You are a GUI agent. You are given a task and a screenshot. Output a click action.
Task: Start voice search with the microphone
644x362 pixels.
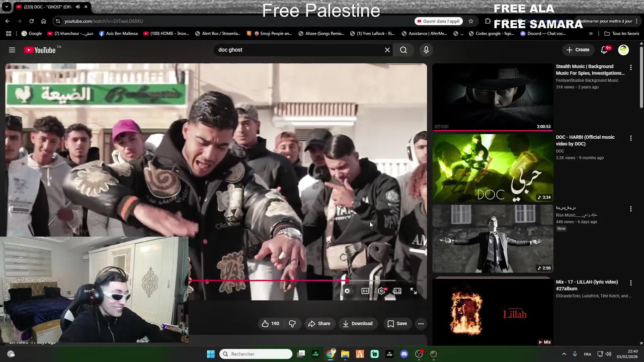click(426, 50)
